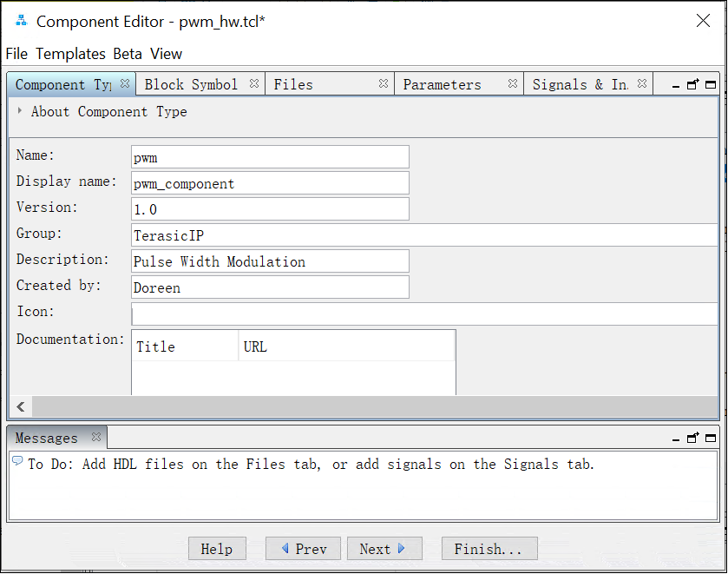Close the Block Symbol tab with its x icon
This screenshot has width=728, height=574.
[253, 83]
